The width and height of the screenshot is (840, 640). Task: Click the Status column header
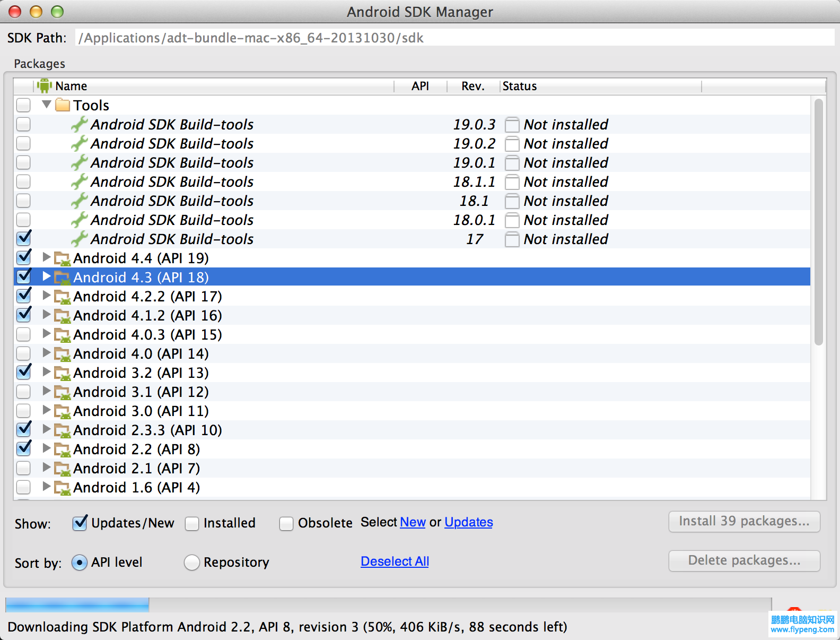click(600, 86)
